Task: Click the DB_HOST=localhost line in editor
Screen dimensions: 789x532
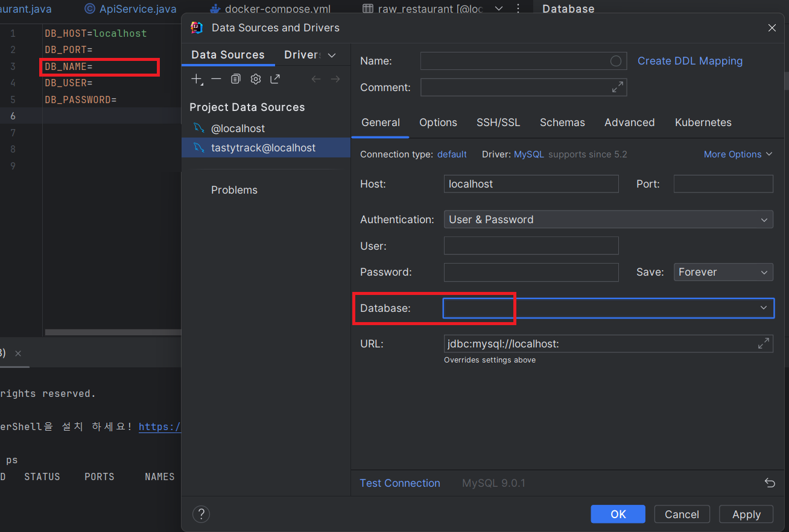Action: pyautogui.click(x=95, y=33)
